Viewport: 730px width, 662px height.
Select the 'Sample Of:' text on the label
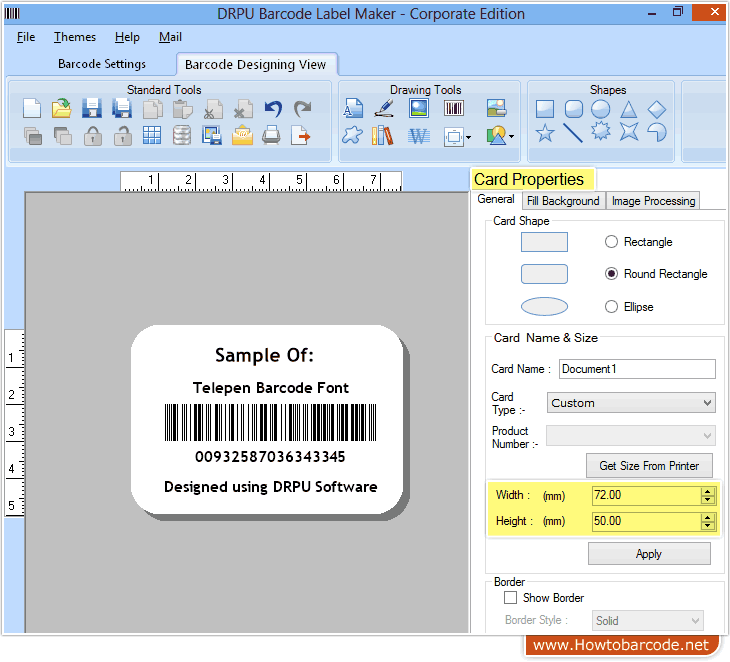tap(264, 355)
